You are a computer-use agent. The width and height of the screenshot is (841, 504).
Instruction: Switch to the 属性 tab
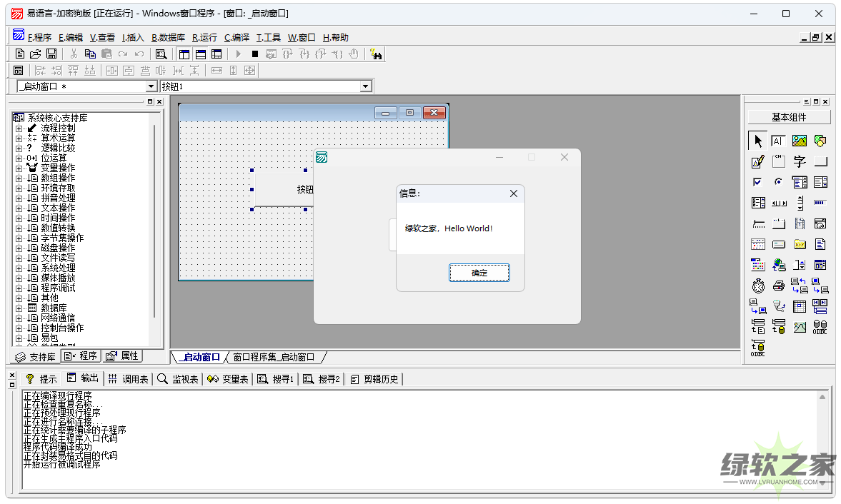[x=122, y=356]
